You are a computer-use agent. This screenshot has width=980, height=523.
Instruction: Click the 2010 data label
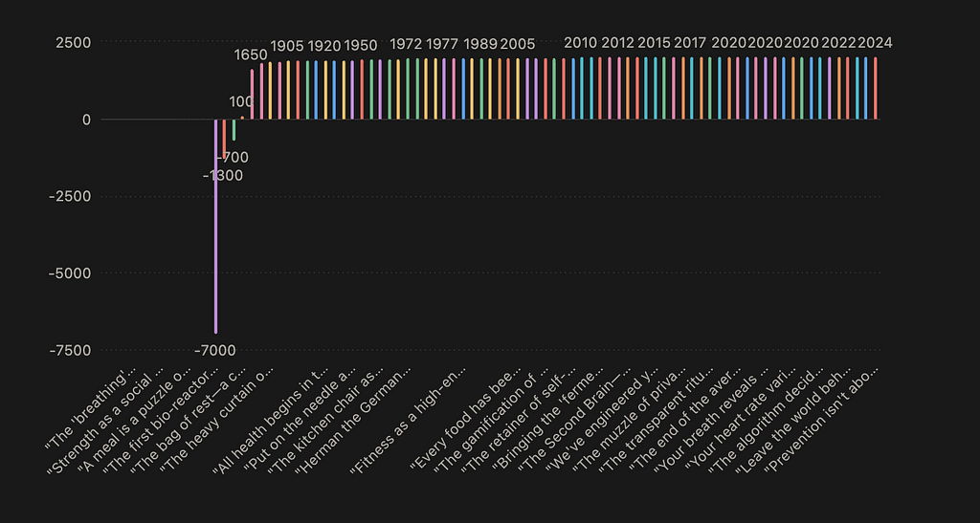581,43
